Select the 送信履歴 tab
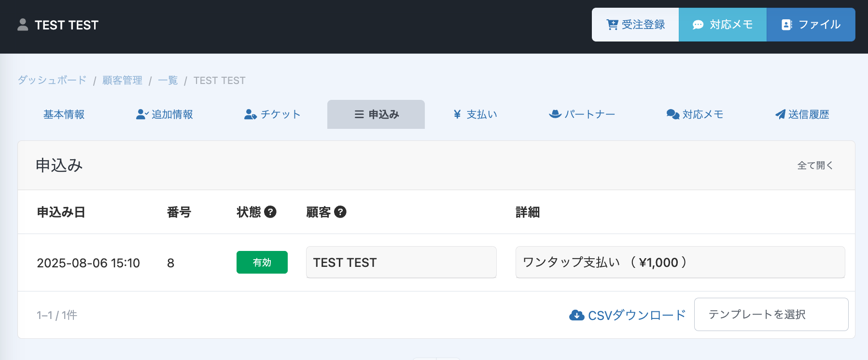This screenshot has height=360, width=868. [x=802, y=114]
